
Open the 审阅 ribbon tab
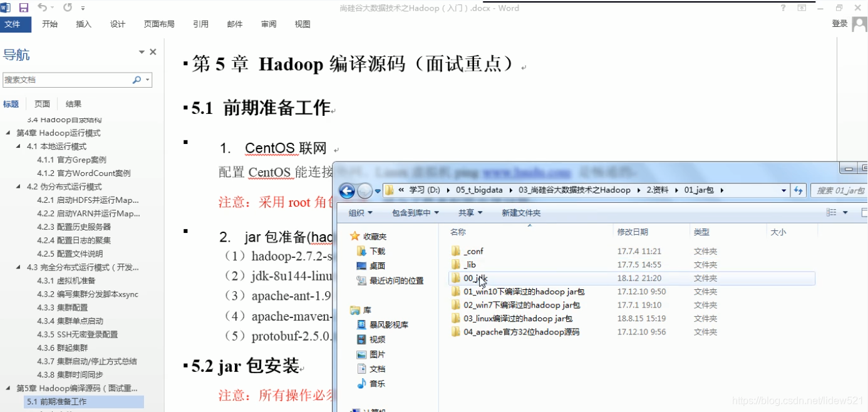click(269, 24)
